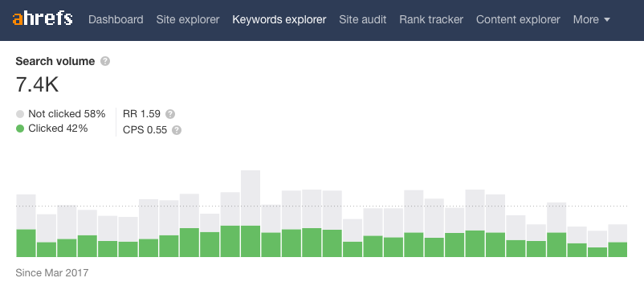Viewport: 644px width, 290px height.
Task: Select Keywords explorer tab
Action: (279, 19)
